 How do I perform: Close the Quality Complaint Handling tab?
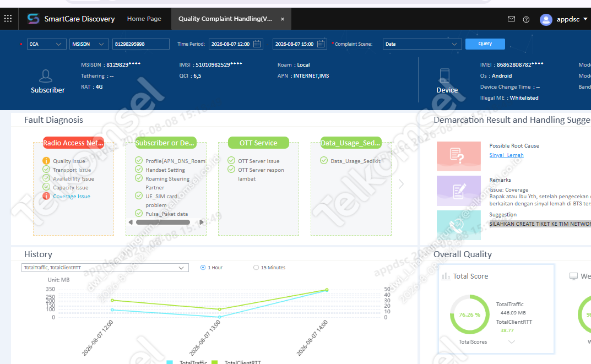283,19
